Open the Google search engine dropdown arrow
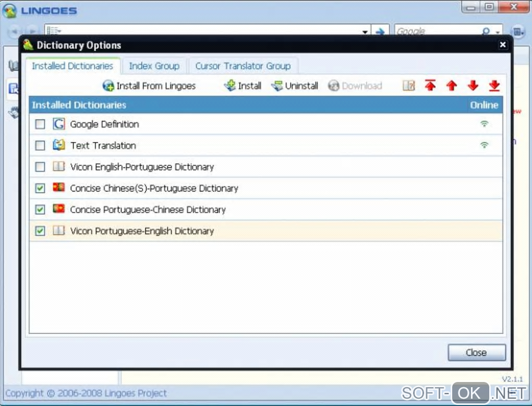This screenshot has height=406, width=532. point(498,32)
